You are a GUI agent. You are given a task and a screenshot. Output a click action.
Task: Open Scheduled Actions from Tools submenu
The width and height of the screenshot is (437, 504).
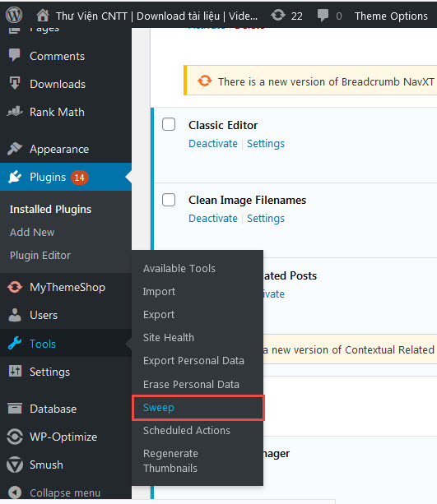[187, 430]
